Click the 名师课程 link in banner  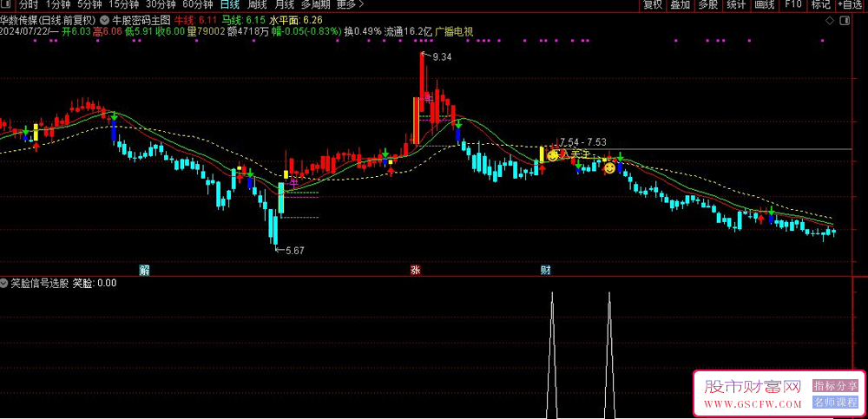[835, 402]
